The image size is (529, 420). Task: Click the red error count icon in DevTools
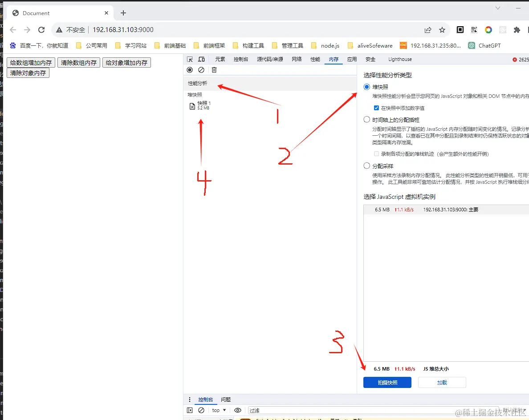(x=514, y=60)
